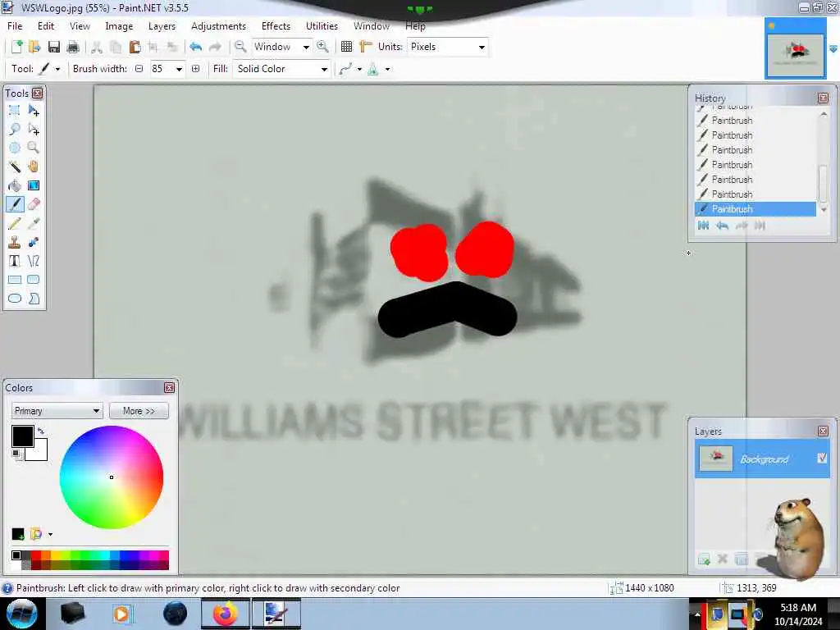This screenshot has height=630, width=840.
Task: Select the Freeform Shape tool
Action: [x=33, y=299]
